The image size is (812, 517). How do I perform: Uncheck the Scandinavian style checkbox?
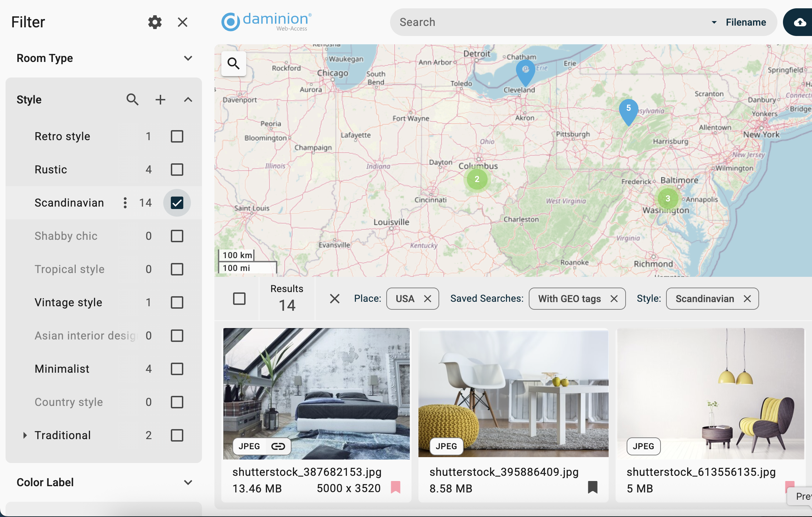point(177,203)
